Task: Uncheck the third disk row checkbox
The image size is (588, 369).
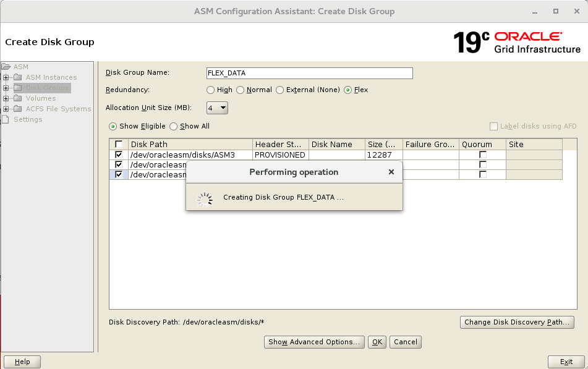Action: coord(119,174)
